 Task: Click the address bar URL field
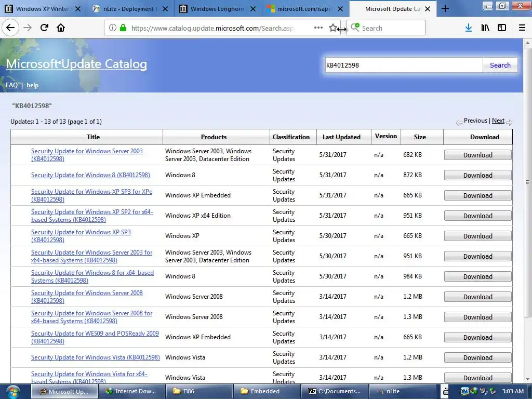coord(212,28)
